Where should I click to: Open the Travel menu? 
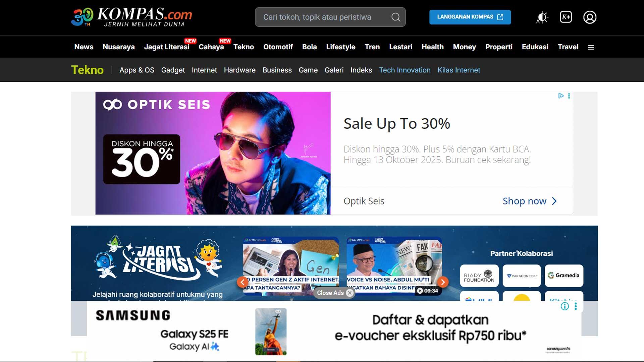coord(568,47)
